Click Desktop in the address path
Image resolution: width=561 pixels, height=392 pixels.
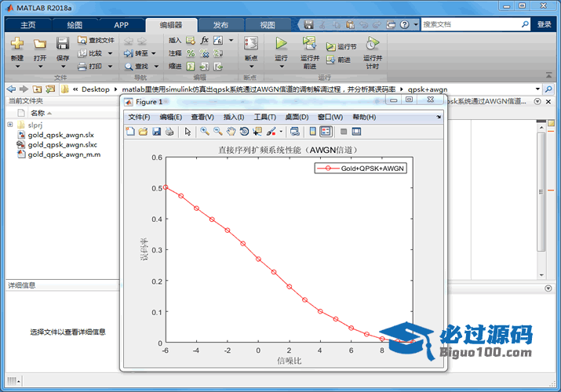(x=95, y=89)
